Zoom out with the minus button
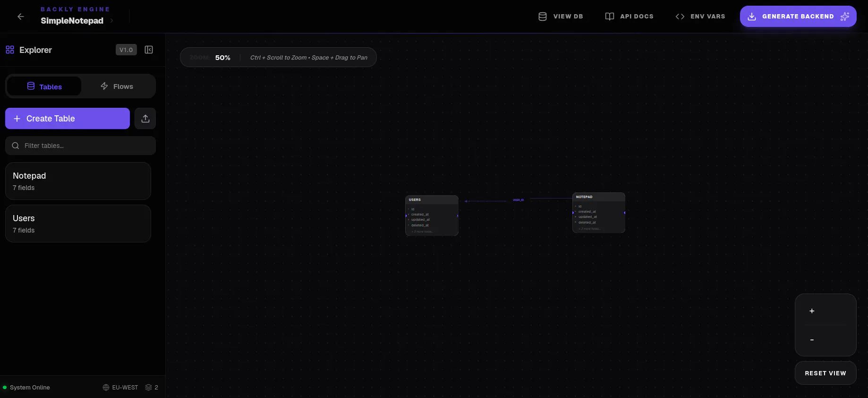This screenshot has width=868, height=398. [x=812, y=340]
